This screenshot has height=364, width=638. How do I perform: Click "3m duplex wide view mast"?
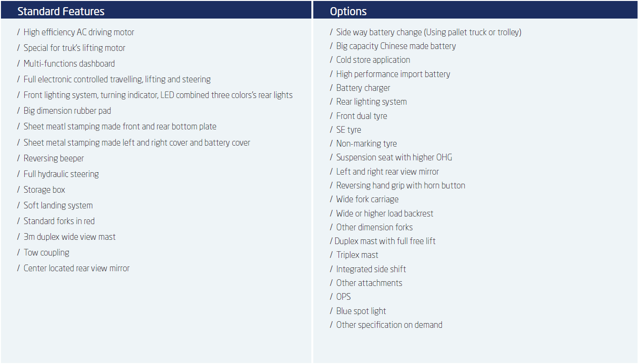point(70,237)
